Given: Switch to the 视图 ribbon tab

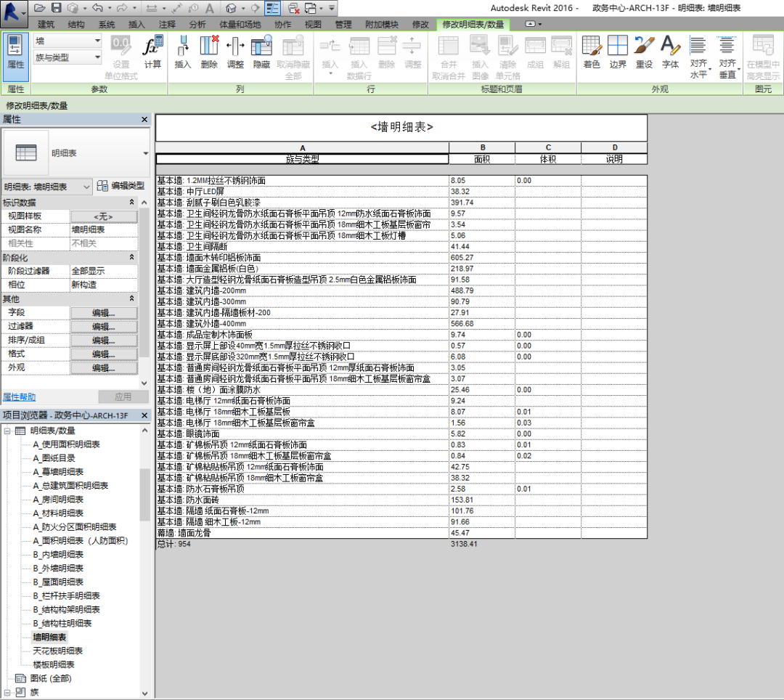Looking at the screenshot, I should click(x=313, y=25).
